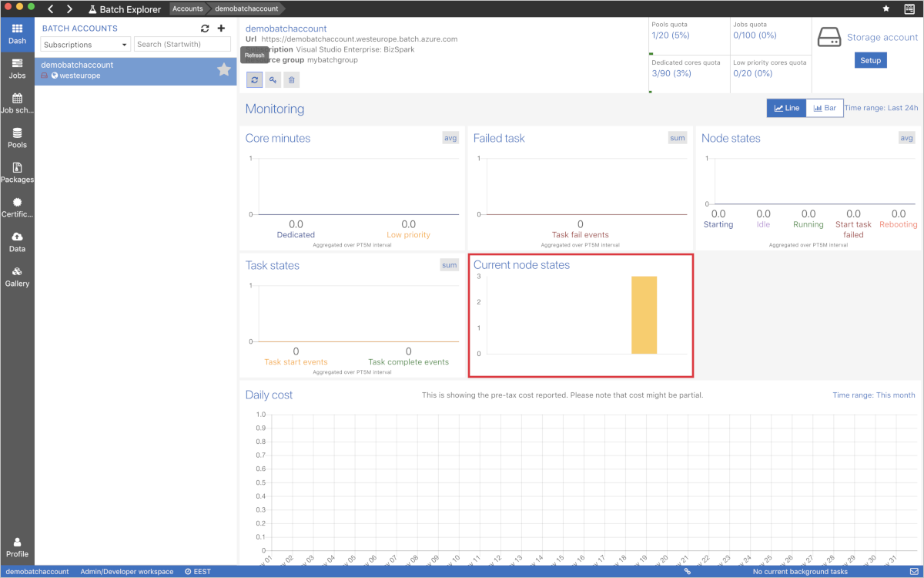The height and width of the screenshot is (578, 924).
Task: Click the Setup storage account button
Action: pos(870,60)
